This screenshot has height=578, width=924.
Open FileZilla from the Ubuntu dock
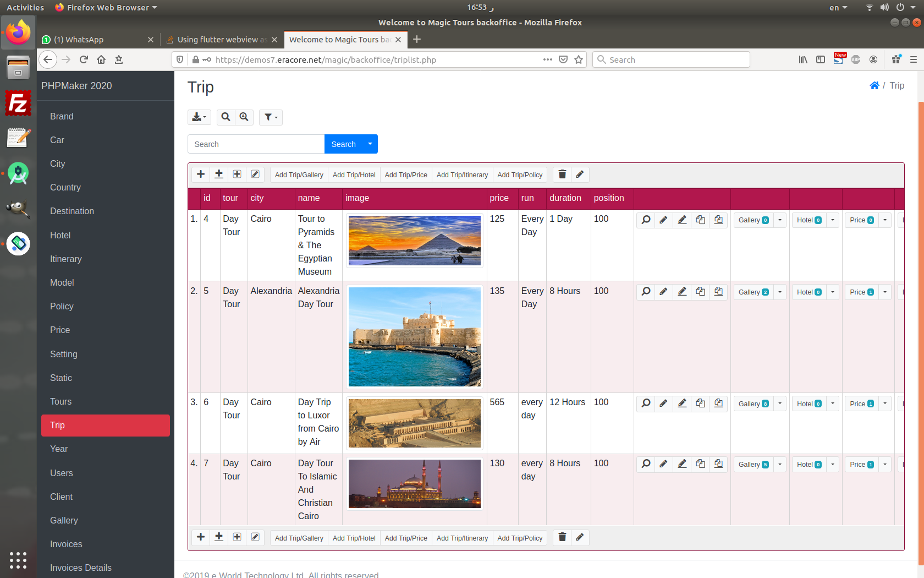(x=18, y=103)
